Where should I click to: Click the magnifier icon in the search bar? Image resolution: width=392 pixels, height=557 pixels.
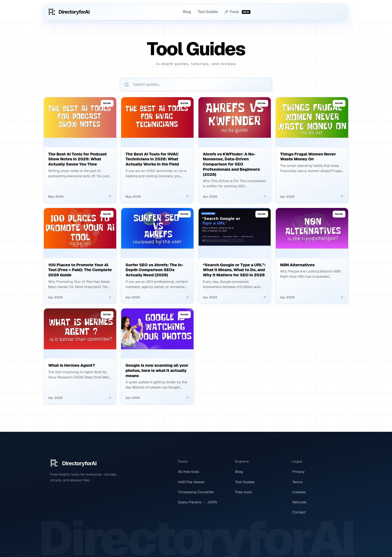pyautogui.click(x=127, y=85)
